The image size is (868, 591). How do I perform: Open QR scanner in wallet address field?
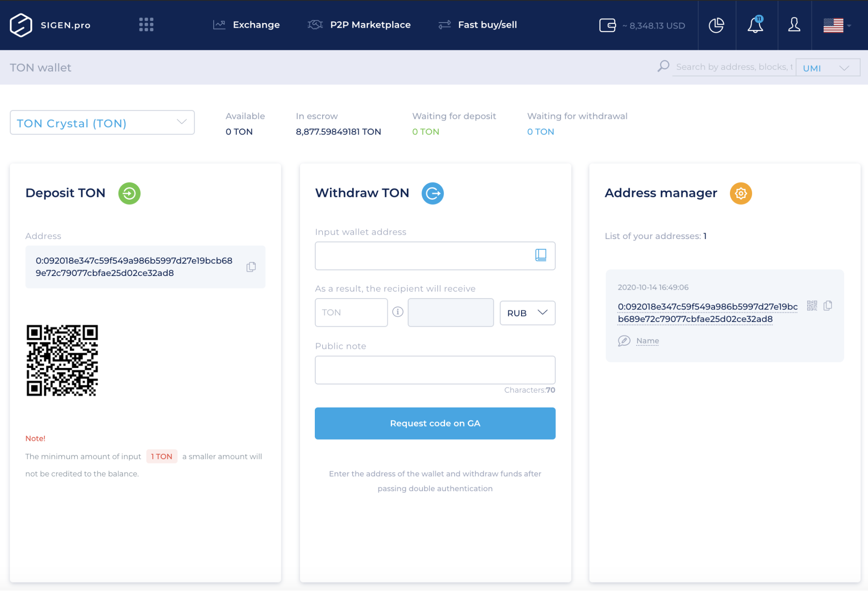coord(541,256)
